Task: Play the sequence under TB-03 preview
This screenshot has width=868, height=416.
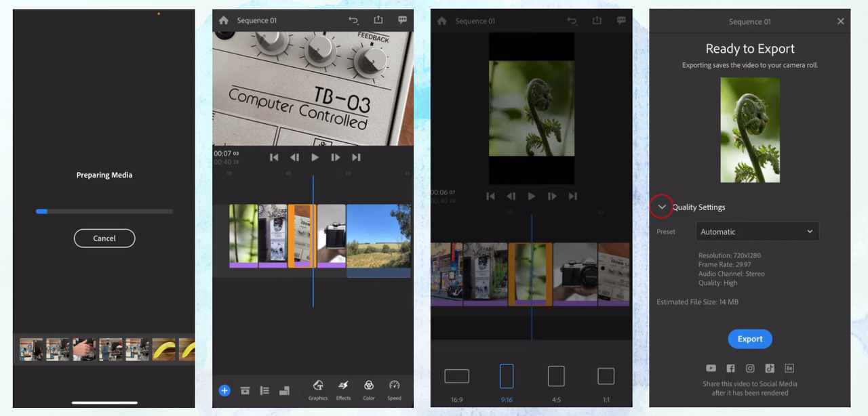Action: [x=315, y=157]
